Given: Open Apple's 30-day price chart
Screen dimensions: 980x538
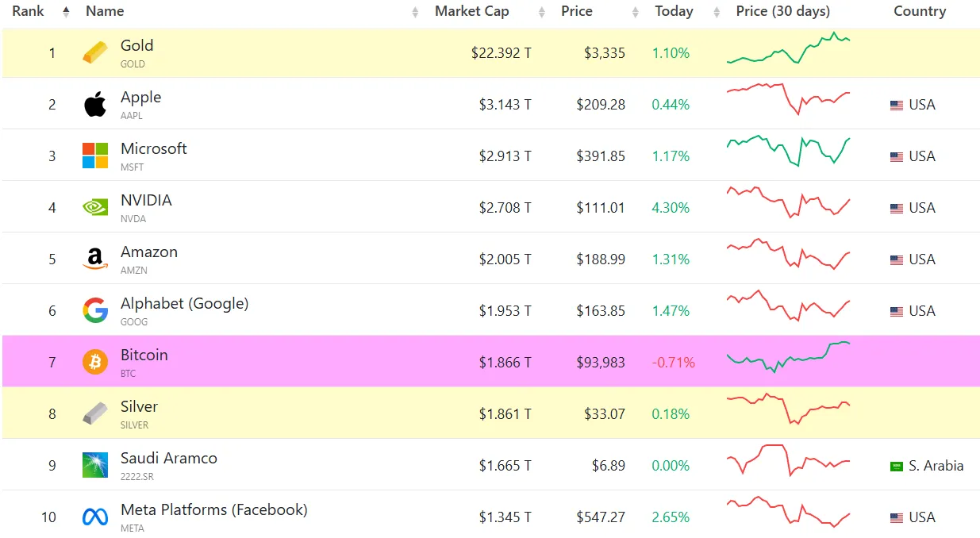Looking at the screenshot, I should tap(788, 99).
